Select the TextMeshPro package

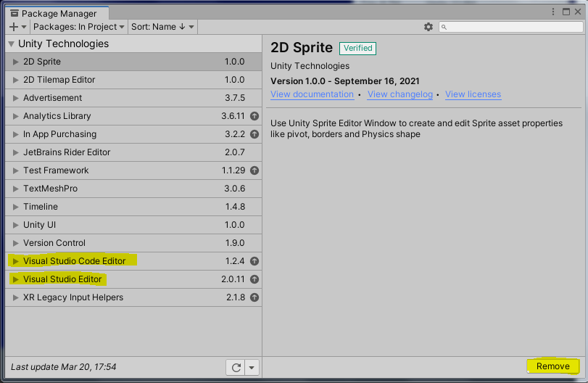tap(133, 189)
